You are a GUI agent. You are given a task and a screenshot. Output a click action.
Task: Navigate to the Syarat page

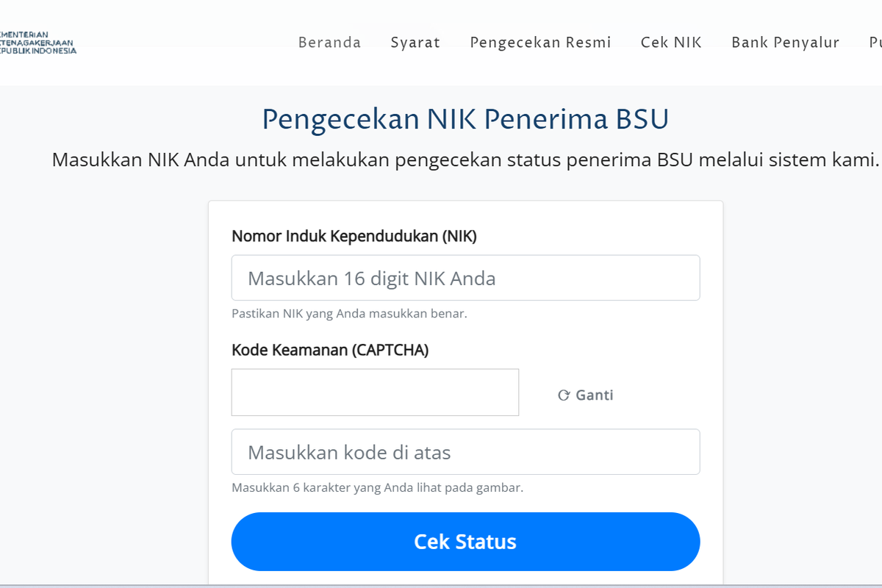415,42
